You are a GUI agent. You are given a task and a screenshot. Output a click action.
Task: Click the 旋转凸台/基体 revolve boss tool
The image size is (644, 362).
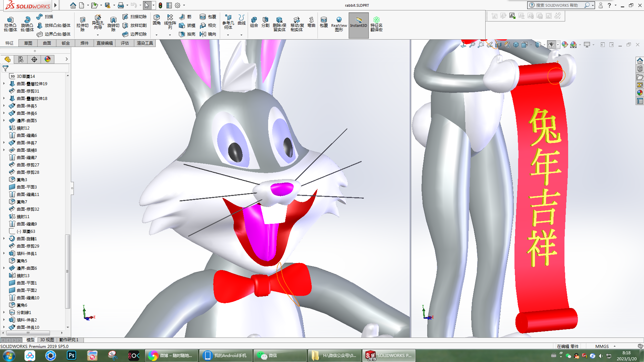(27, 24)
